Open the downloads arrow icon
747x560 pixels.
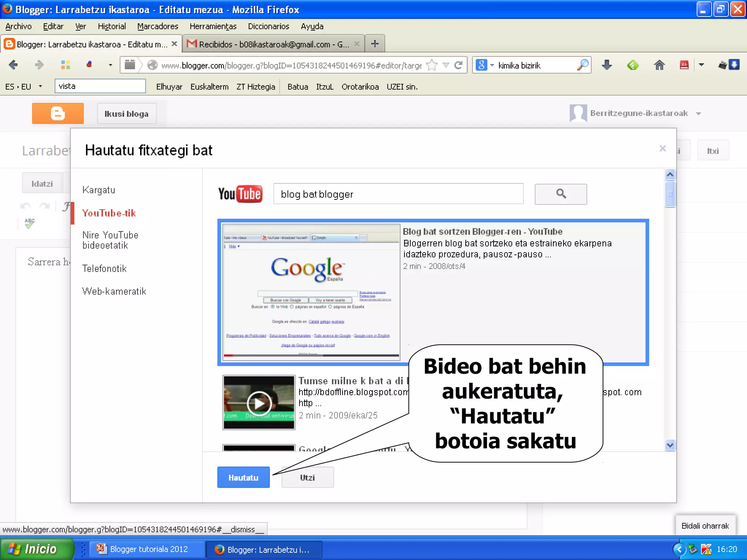(x=607, y=65)
